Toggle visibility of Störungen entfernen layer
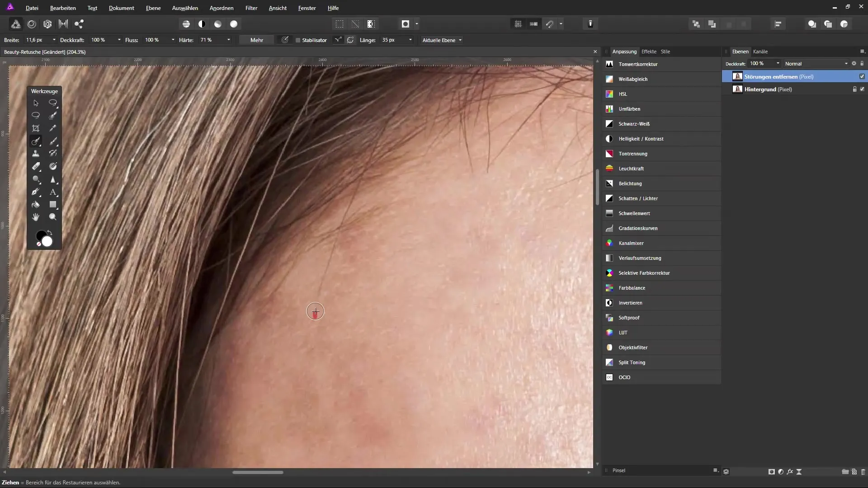The height and width of the screenshot is (488, 868). point(862,77)
